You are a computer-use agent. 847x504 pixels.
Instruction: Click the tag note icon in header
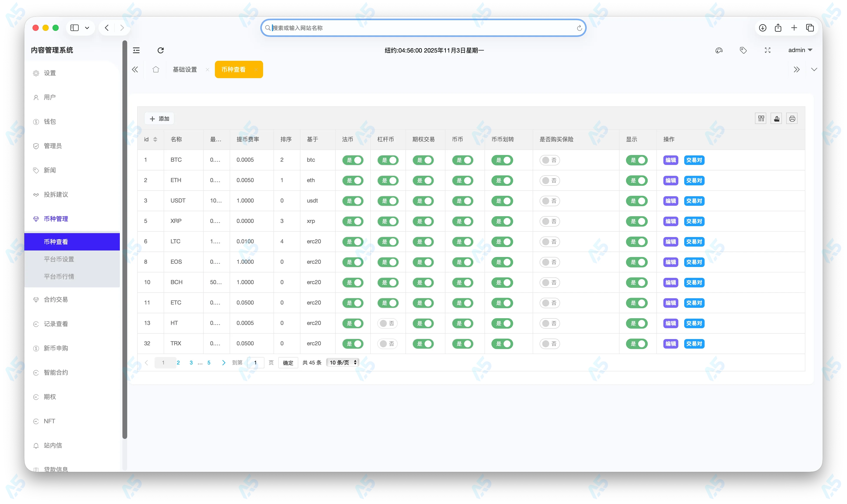[x=743, y=50]
